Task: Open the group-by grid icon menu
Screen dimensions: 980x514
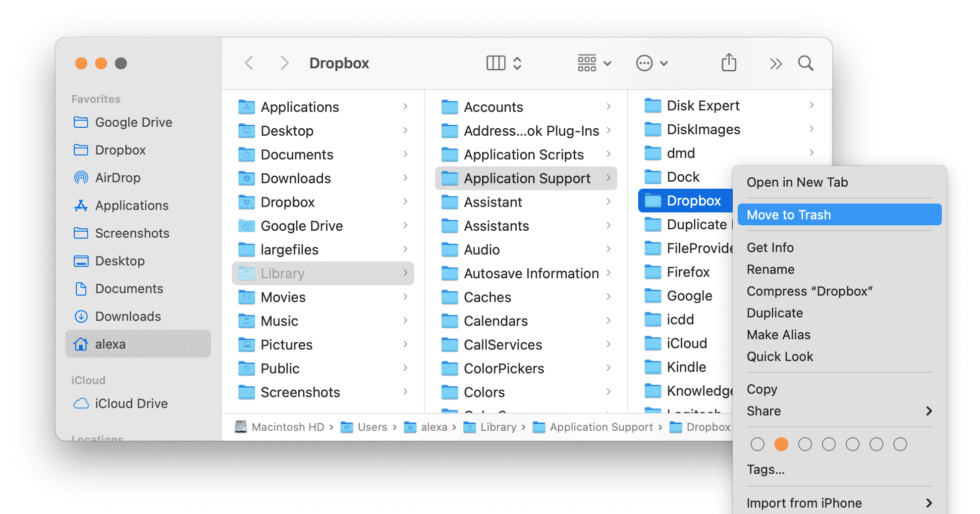Action: coord(587,63)
